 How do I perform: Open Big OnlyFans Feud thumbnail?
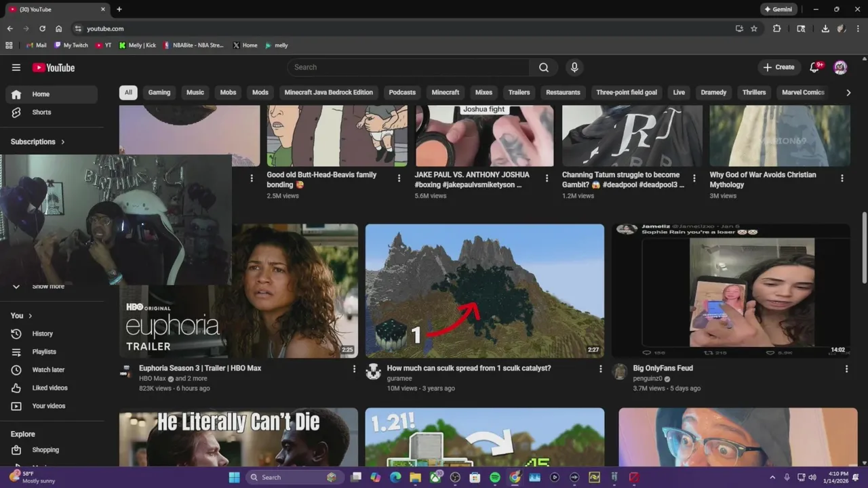point(730,291)
